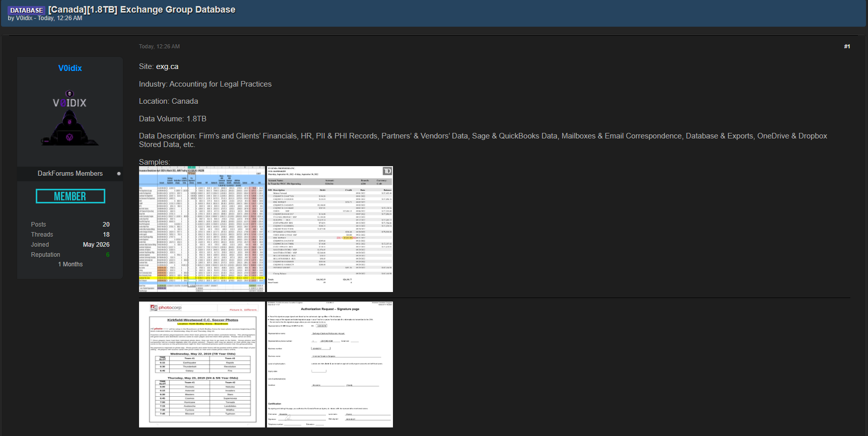The image size is (868, 436).
Task: Click the Reputation value 6
Action: [108, 255]
